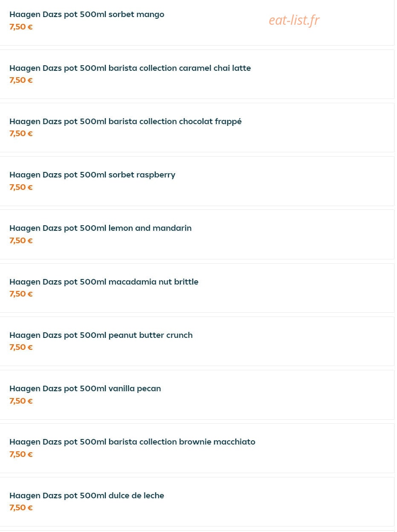Select the dulce de leche pot

coord(197,502)
